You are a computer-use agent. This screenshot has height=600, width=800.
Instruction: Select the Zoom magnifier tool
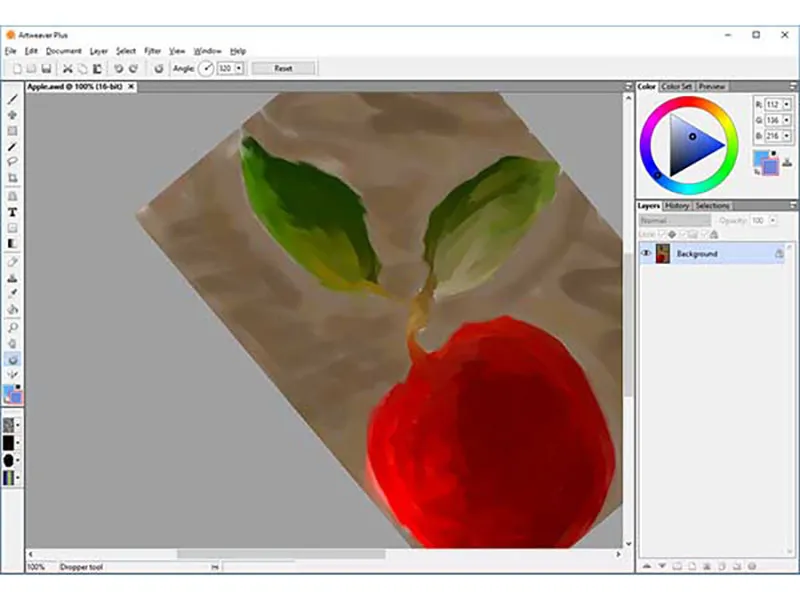coord(12,327)
